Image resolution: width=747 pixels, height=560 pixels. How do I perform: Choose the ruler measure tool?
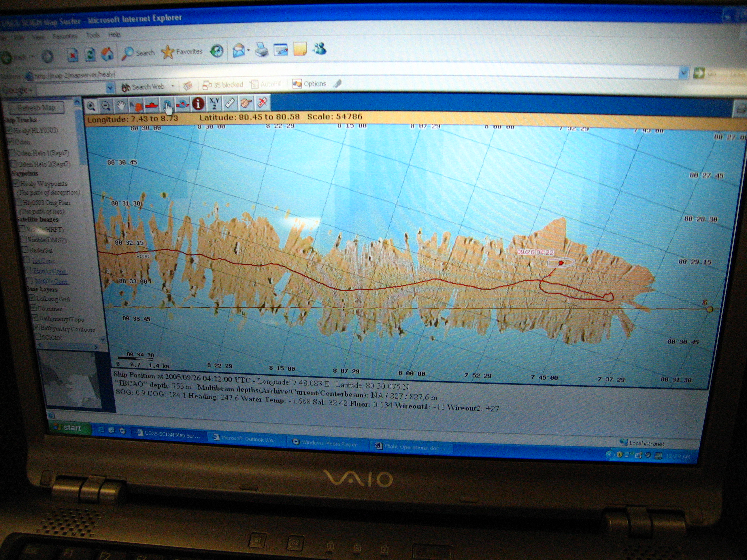(x=230, y=103)
